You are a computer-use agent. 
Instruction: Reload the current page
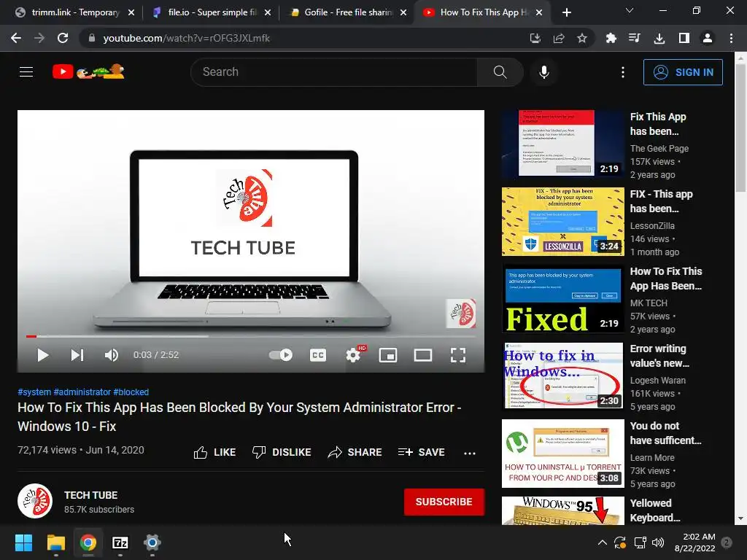63,38
